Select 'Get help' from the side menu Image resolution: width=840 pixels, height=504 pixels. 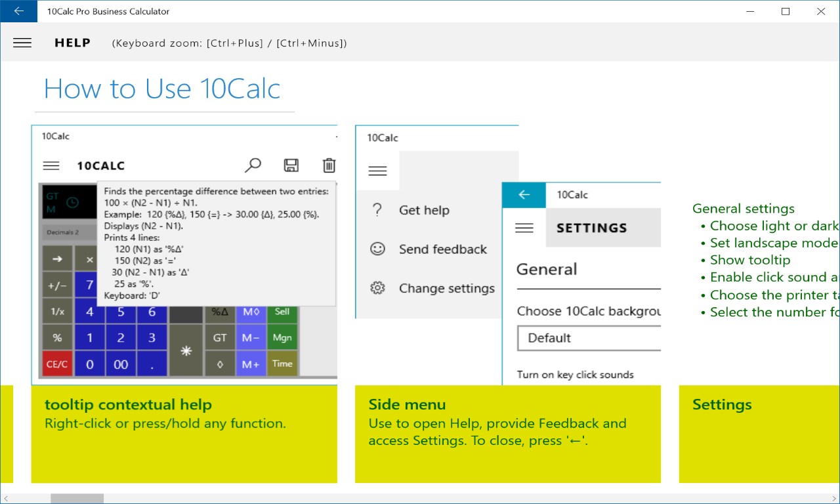(x=424, y=210)
